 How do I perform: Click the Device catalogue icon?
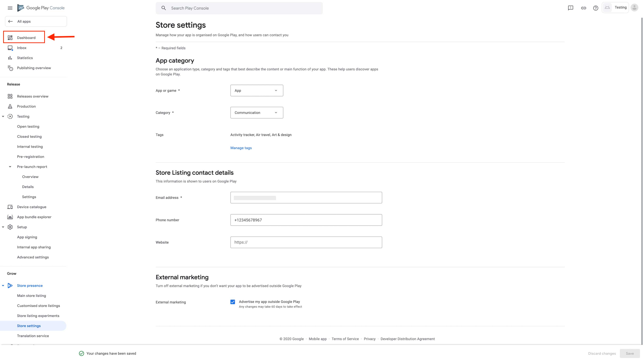[x=10, y=207]
